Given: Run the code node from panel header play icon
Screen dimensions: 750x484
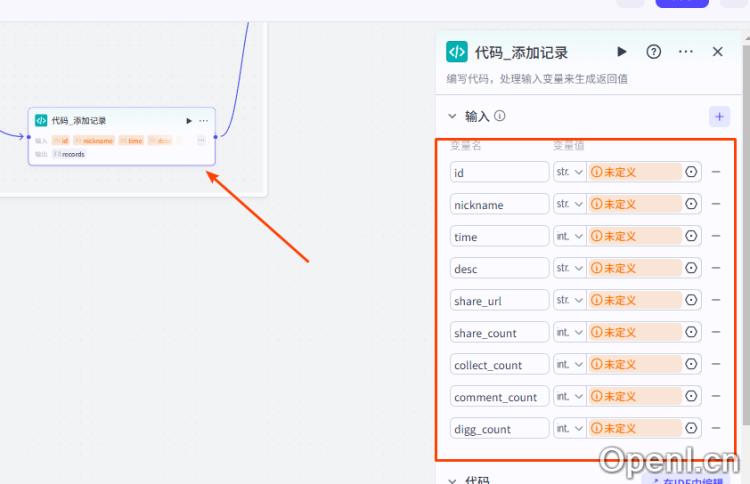Looking at the screenshot, I should pyautogui.click(x=622, y=52).
